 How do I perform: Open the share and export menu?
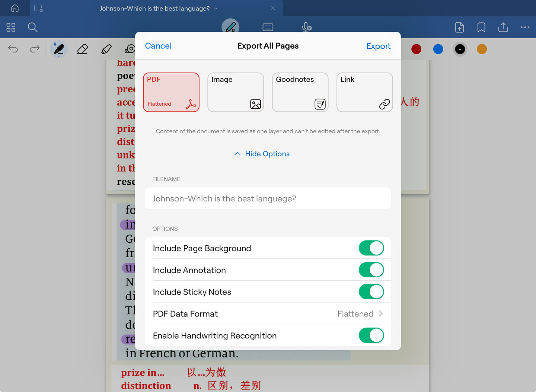[503, 27]
